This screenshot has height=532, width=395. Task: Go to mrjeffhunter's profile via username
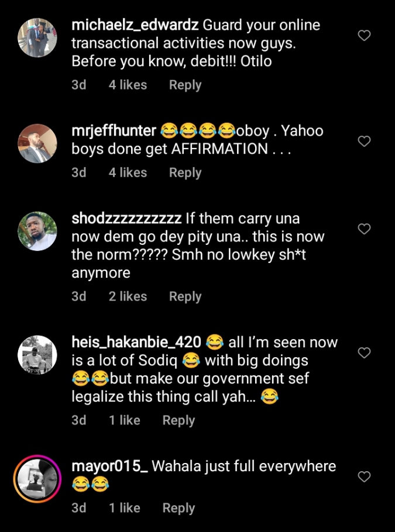coord(114,130)
